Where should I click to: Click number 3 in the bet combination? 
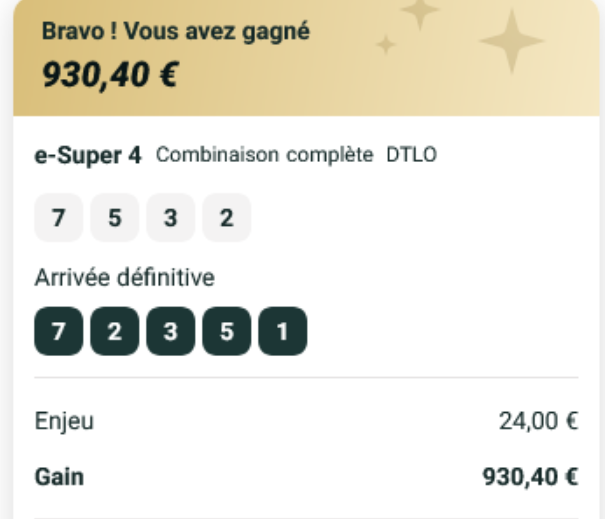(171, 218)
